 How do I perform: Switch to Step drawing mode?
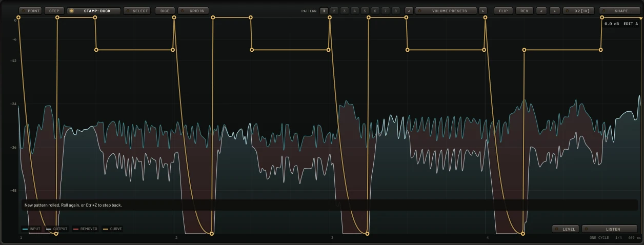[54, 11]
